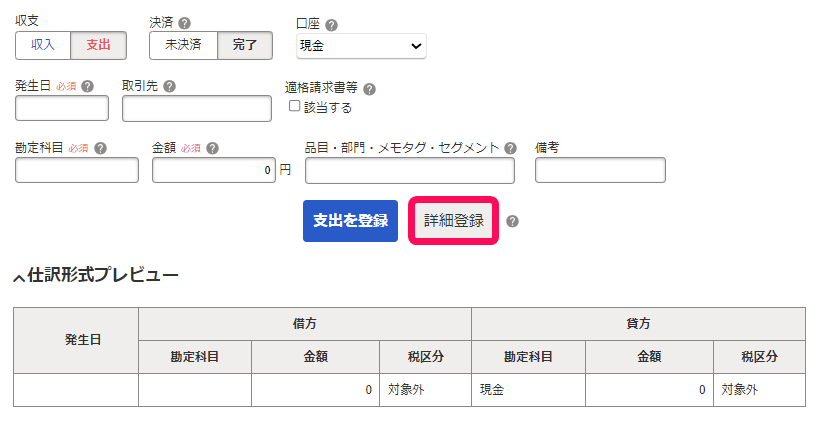Viewport: 818px width, 434px height.
Task: Select the 収入 toggle
Action: click(x=43, y=45)
